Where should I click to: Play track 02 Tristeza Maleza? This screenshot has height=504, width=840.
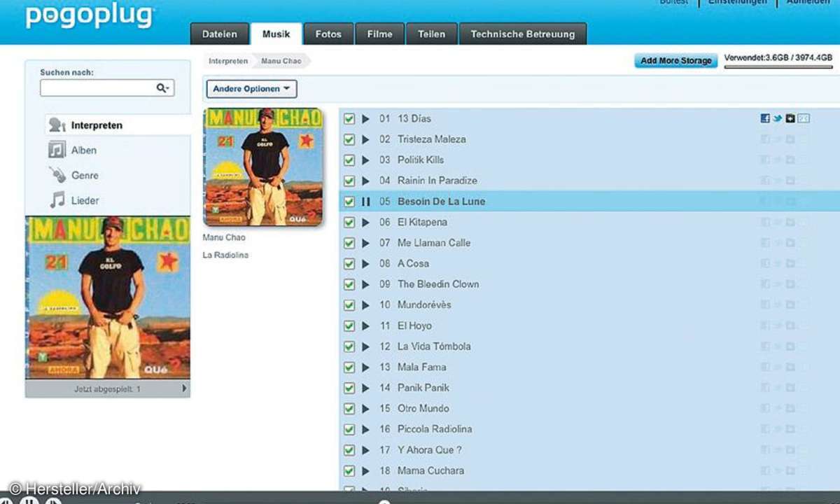tap(365, 139)
